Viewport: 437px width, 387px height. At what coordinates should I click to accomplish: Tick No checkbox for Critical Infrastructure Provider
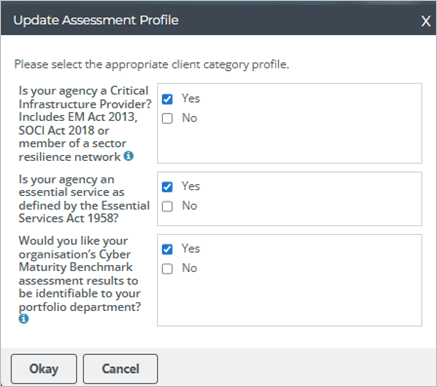167,118
